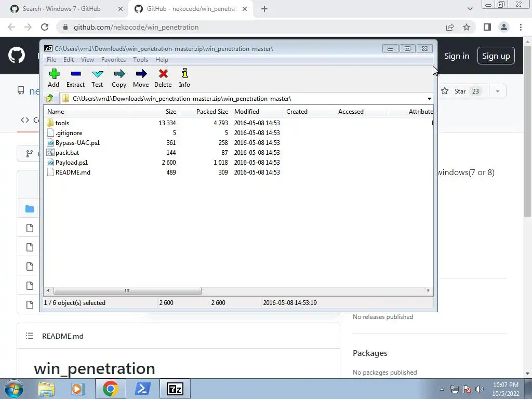The width and height of the screenshot is (532, 399).
Task: Open the Favorites menu in 7-Zip
Action: [x=113, y=60]
